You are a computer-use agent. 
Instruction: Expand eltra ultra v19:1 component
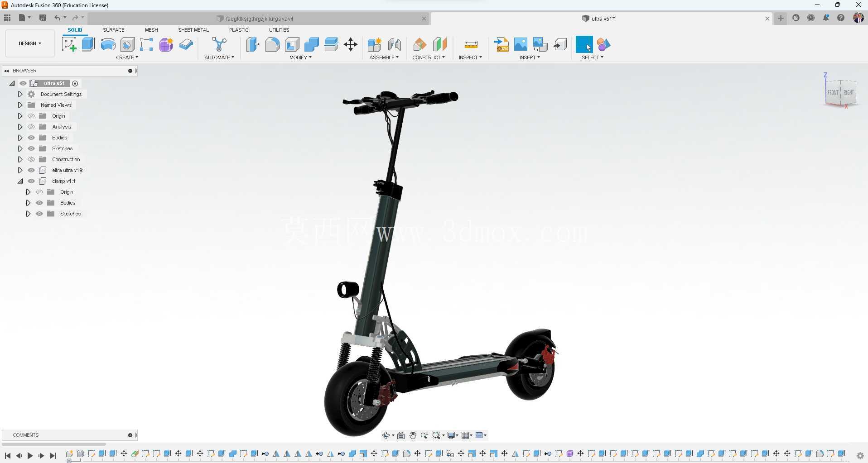click(x=20, y=170)
